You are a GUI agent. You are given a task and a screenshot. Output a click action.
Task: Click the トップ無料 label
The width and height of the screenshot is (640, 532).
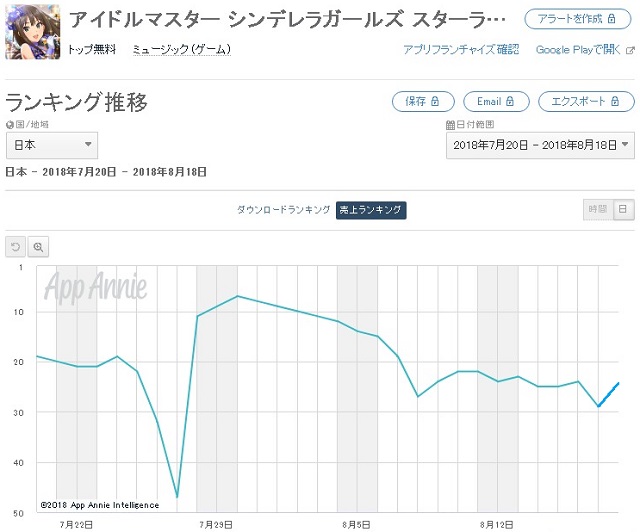[92, 50]
